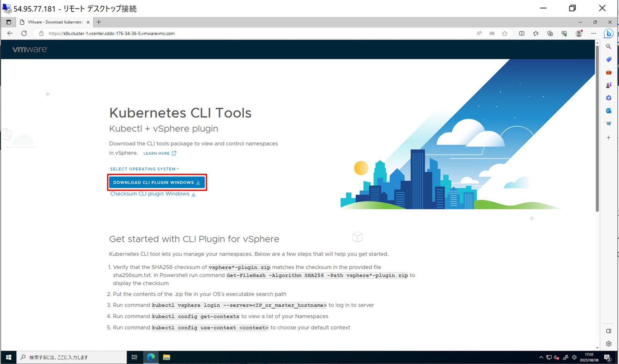Open Task View on taskbar
619x364 pixels.
(134, 357)
